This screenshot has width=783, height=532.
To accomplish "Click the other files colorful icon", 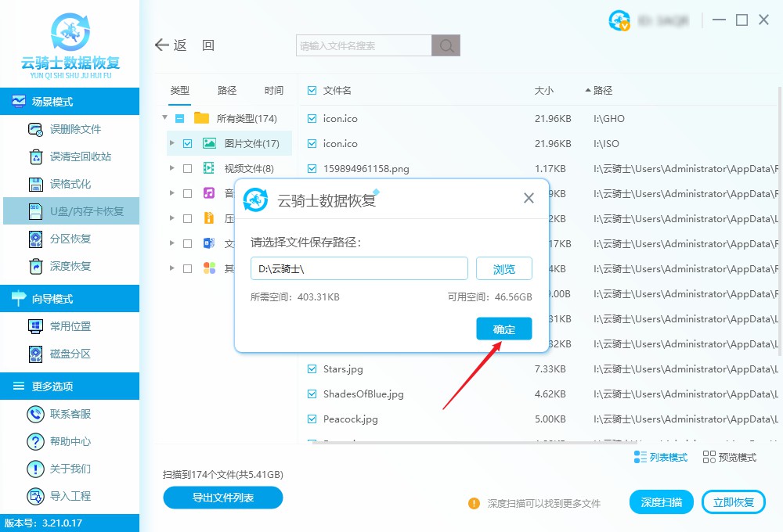I will 209,268.
